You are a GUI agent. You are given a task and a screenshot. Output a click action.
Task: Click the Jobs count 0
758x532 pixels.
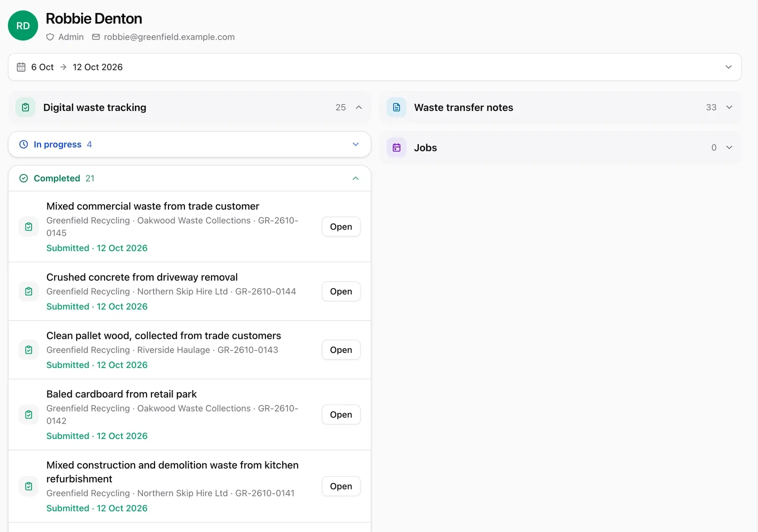714,147
